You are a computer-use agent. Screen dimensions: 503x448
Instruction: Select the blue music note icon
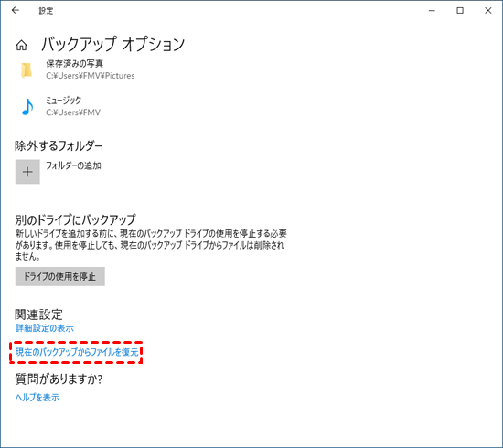pyautogui.click(x=27, y=106)
